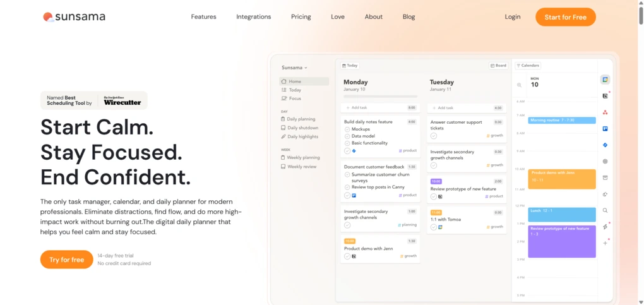Click the calendar zoom magnifier icon

click(x=520, y=85)
